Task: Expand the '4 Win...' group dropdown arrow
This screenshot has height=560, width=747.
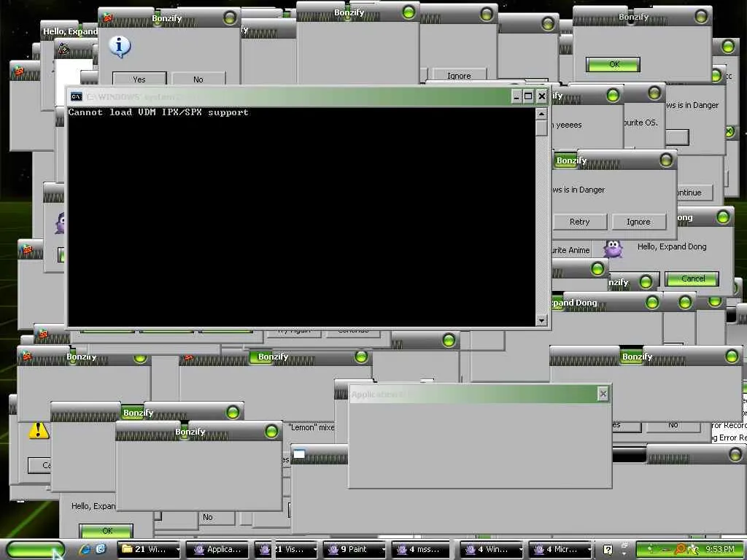Action: pos(520,550)
